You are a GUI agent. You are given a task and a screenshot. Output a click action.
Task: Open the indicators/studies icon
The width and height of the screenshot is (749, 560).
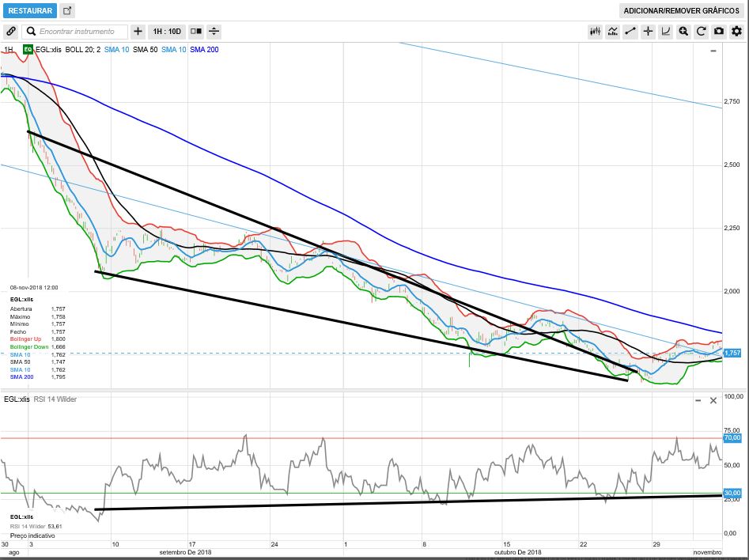coord(613,32)
